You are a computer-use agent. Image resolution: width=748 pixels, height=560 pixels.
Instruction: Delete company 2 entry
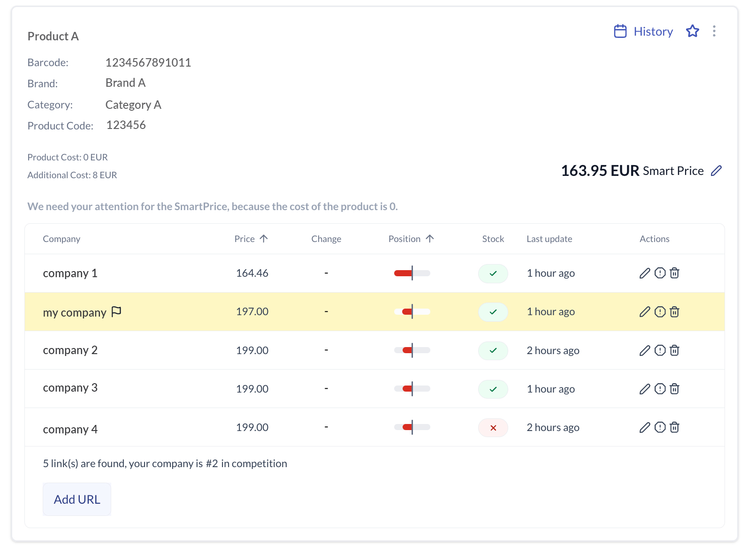[674, 350]
